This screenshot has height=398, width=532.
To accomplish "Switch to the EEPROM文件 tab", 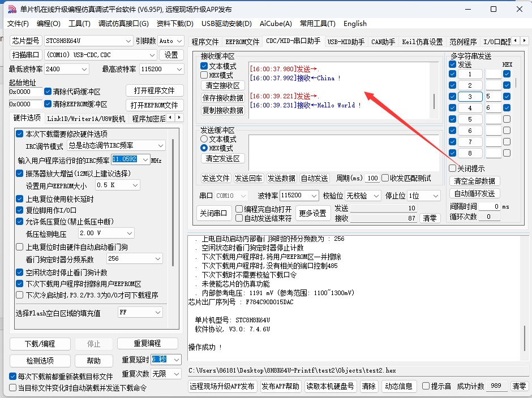I will (x=242, y=42).
